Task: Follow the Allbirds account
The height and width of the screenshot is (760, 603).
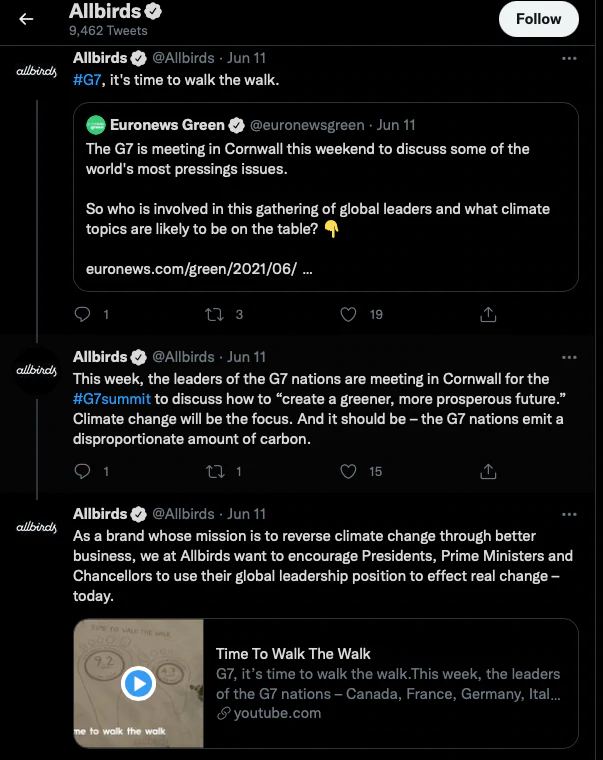Action: pyautogui.click(x=538, y=19)
